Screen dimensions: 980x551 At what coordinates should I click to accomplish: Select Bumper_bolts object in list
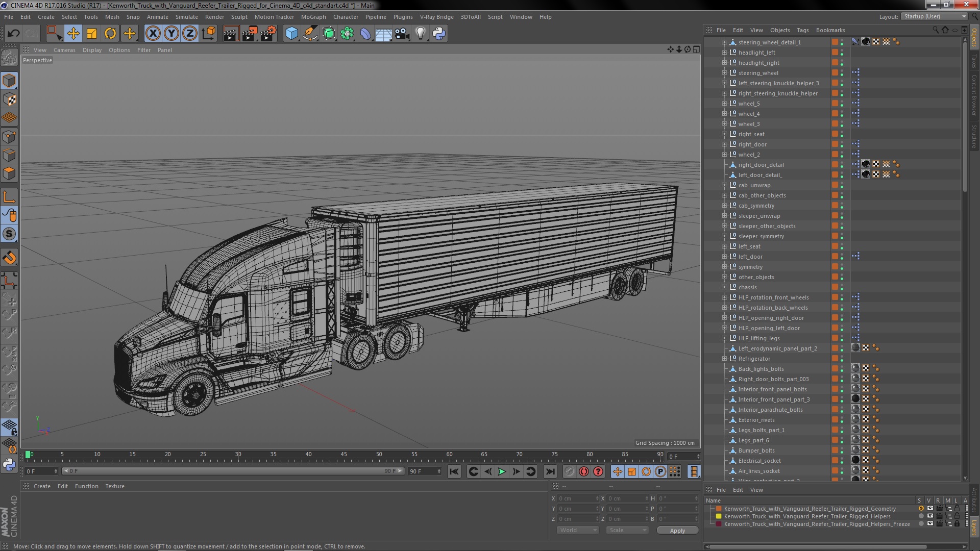coord(756,450)
